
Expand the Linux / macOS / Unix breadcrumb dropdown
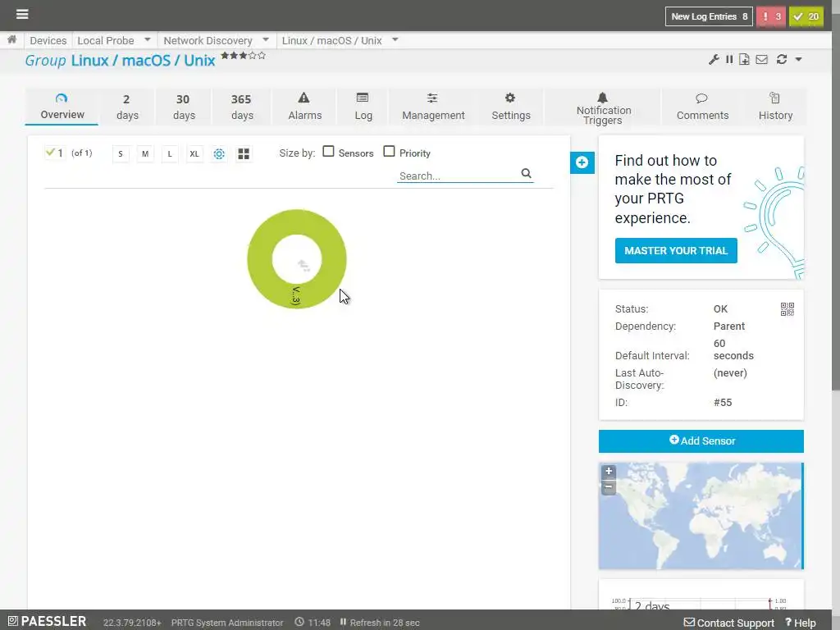[x=395, y=39]
